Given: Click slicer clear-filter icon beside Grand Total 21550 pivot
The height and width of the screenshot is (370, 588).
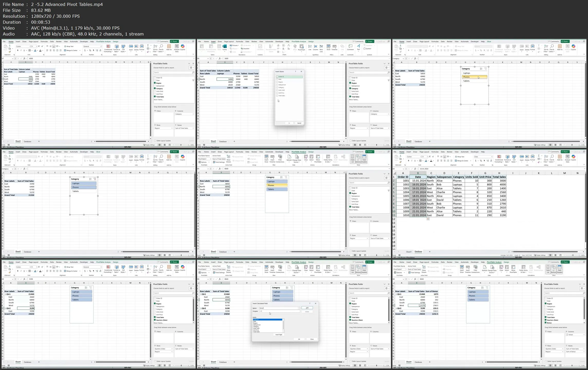Looking at the screenshot, I should click(x=95, y=179).
